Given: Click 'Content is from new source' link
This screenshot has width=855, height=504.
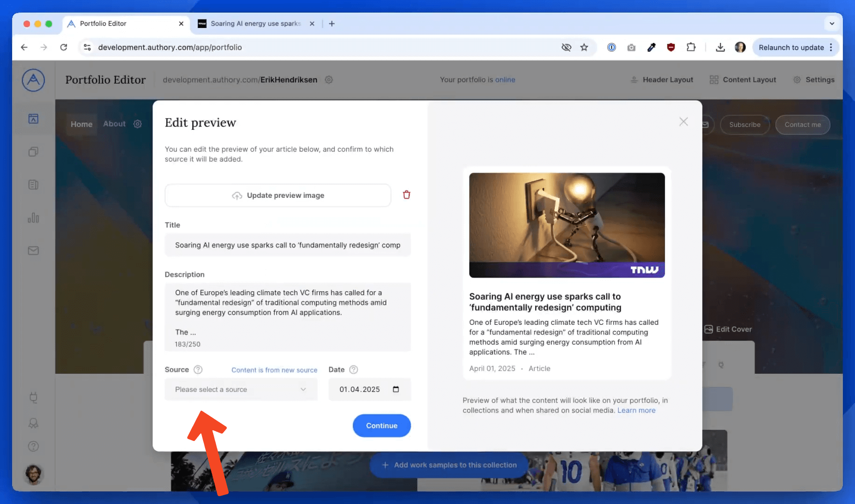Looking at the screenshot, I should 274,370.
